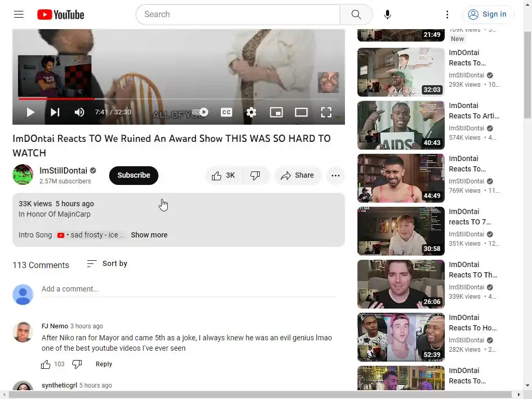
Task: Open ImStillDontai channel avatar
Action: click(x=23, y=175)
